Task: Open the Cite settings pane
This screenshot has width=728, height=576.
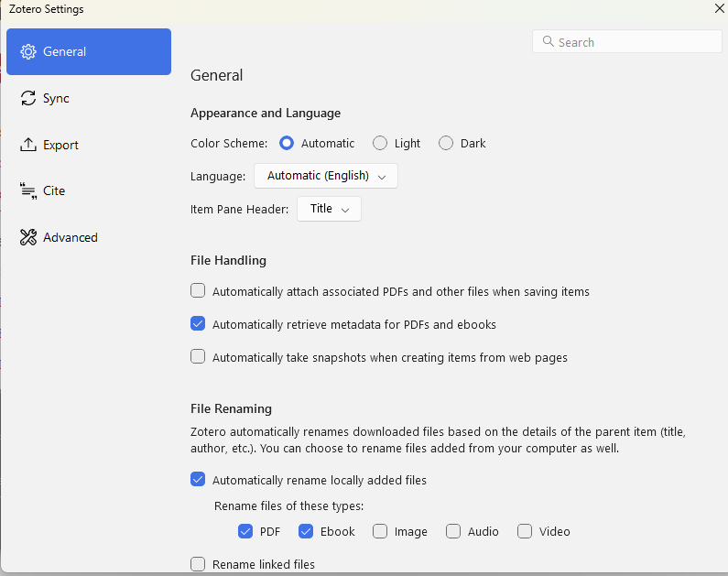Action: pyautogui.click(x=89, y=190)
